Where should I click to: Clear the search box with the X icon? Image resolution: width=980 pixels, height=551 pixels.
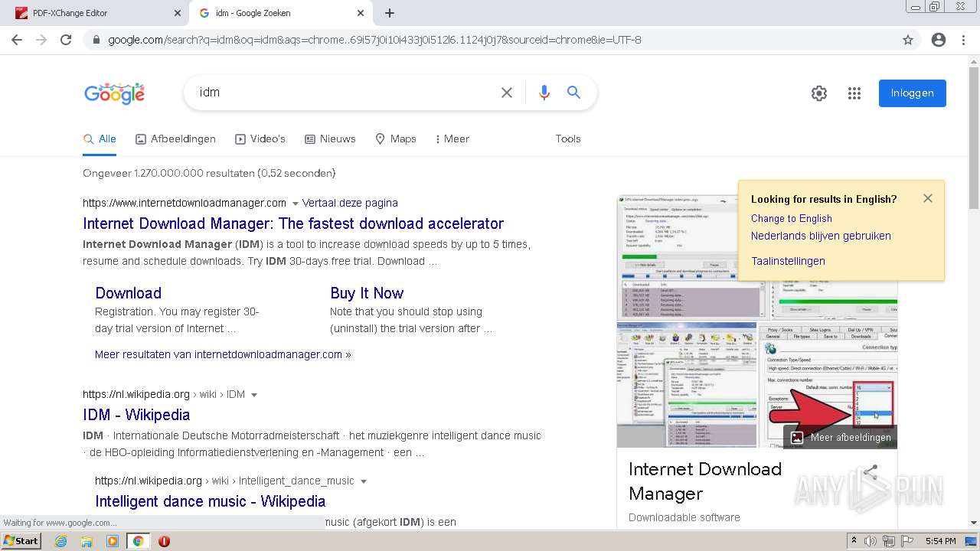507,93
